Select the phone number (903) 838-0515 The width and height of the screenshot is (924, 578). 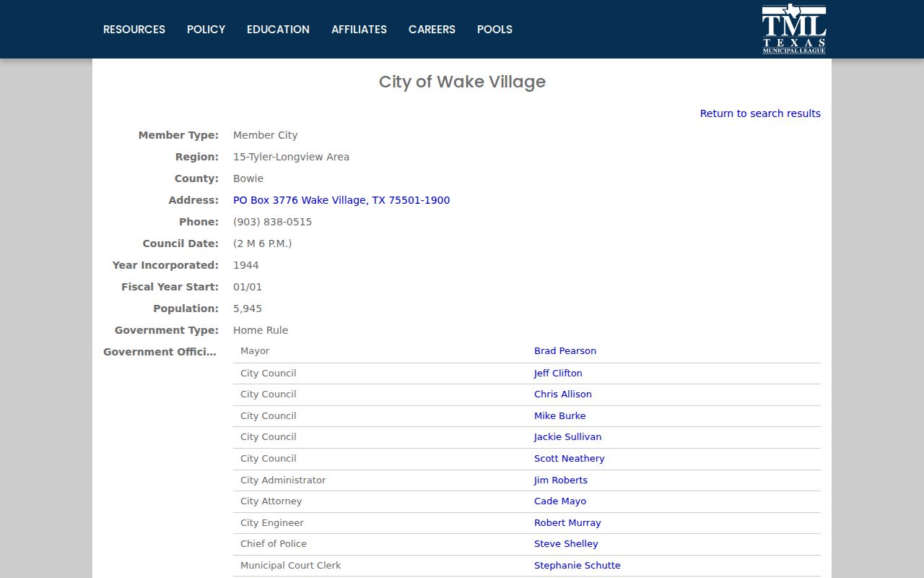(273, 222)
